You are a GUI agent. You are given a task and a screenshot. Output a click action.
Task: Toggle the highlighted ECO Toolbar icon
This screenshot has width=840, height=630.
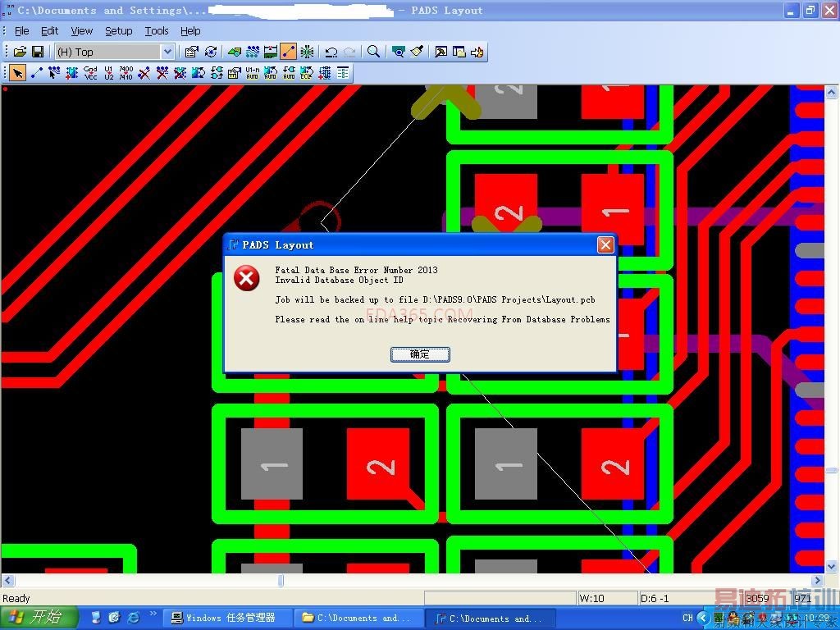(289, 52)
